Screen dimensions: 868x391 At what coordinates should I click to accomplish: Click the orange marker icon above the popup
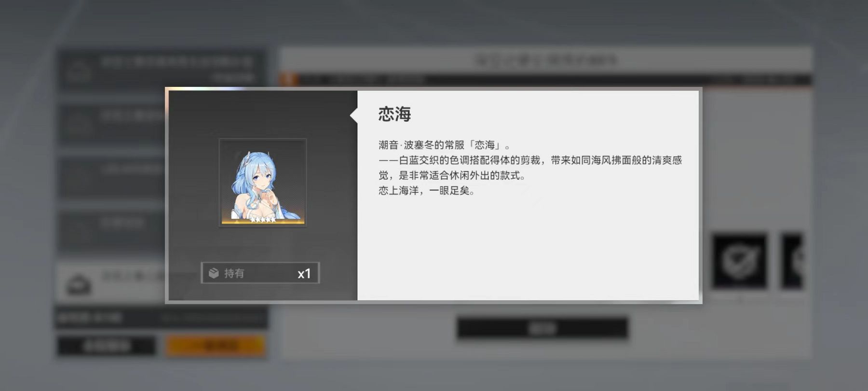[x=288, y=79]
